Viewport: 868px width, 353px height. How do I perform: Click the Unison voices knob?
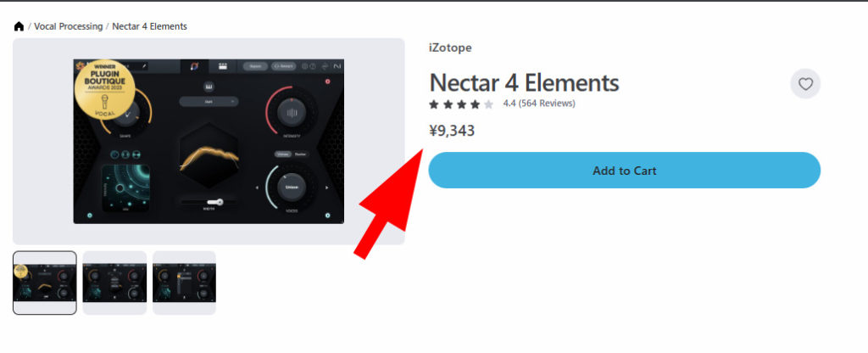pyautogui.click(x=292, y=187)
